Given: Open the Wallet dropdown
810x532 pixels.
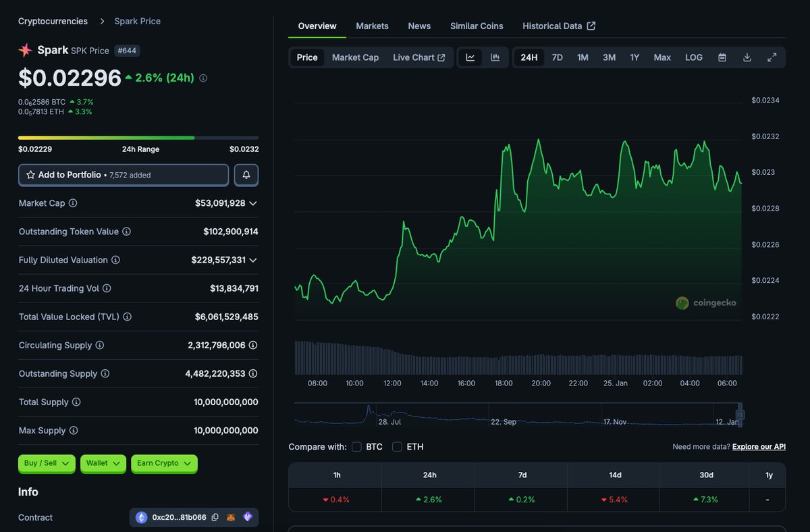Looking at the screenshot, I should point(103,463).
